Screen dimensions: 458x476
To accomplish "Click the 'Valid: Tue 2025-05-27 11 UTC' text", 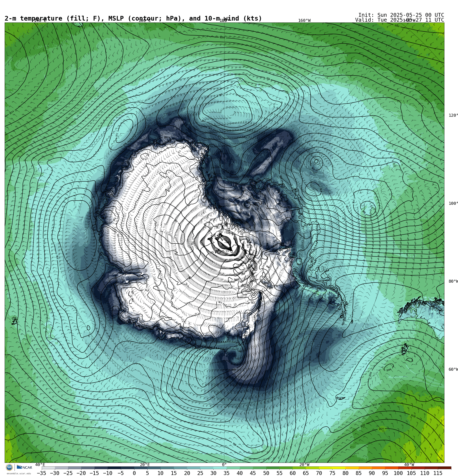I will pyautogui.click(x=399, y=20).
